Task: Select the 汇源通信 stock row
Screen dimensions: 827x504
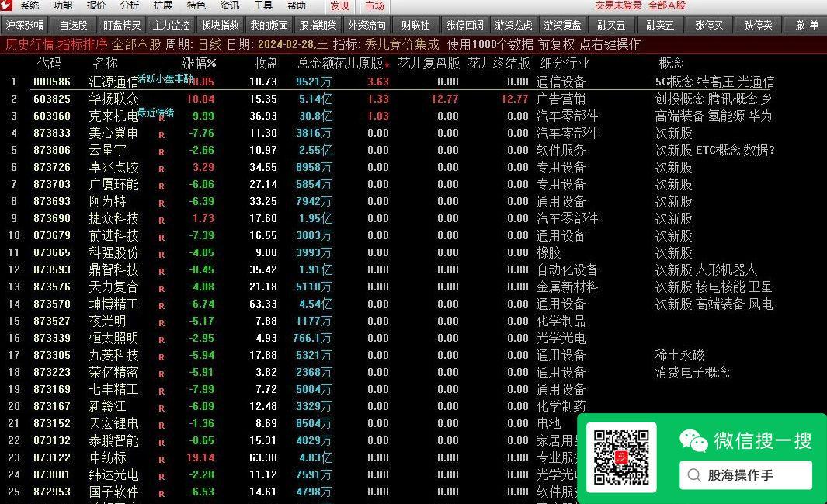Action: tap(413, 82)
